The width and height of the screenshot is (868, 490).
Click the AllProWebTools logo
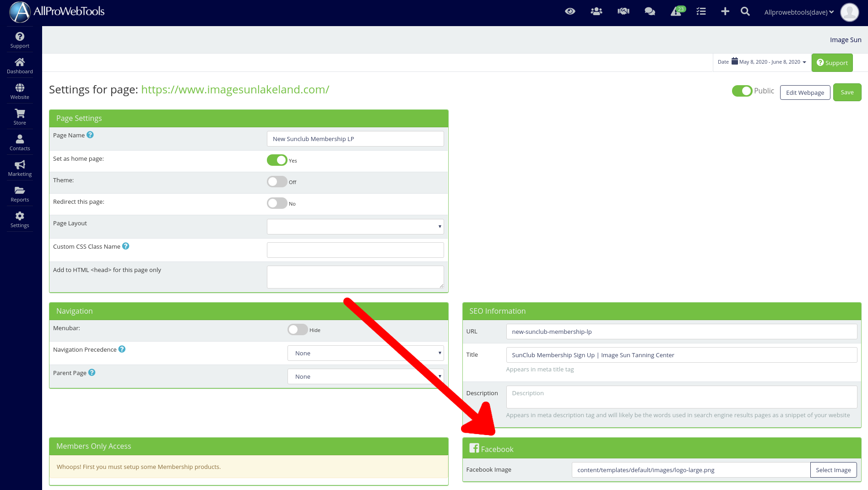click(x=57, y=12)
